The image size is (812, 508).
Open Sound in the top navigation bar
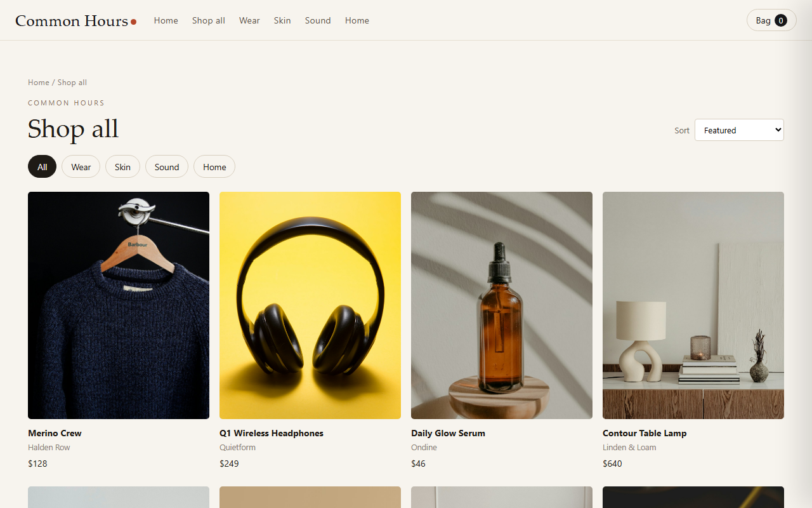[318, 20]
